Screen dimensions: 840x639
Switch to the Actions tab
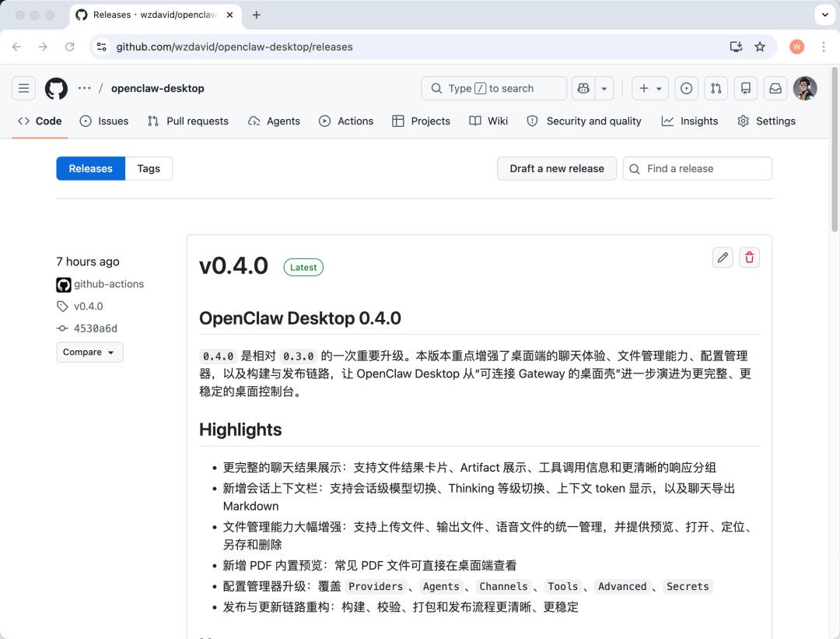pyautogui.click(x=346, y=121)
